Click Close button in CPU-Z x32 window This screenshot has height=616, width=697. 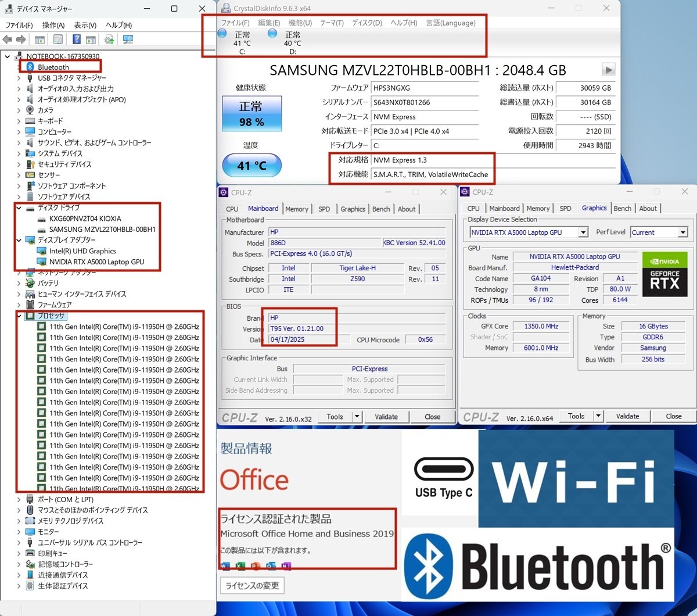pyautogui.click(x=432, y=417)
